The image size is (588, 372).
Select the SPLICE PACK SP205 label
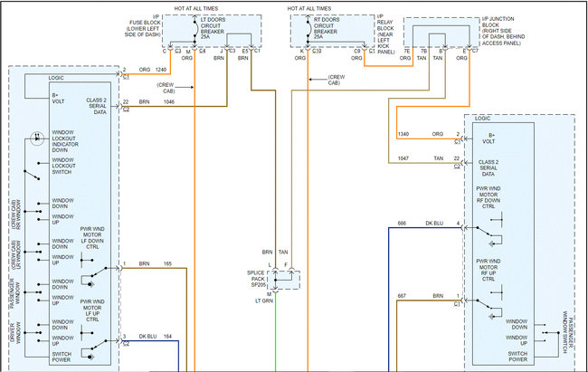point(256,279)
